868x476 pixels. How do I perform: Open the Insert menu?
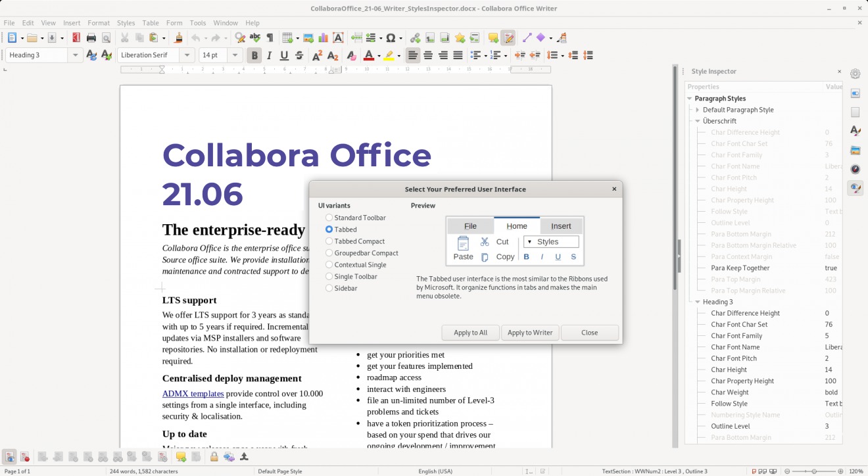click(72, 23)
